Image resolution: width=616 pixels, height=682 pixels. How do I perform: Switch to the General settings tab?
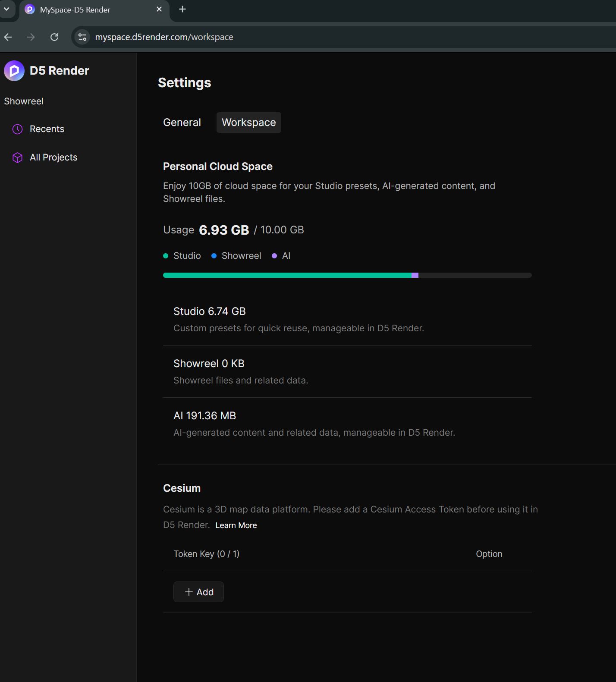point(182,123)
